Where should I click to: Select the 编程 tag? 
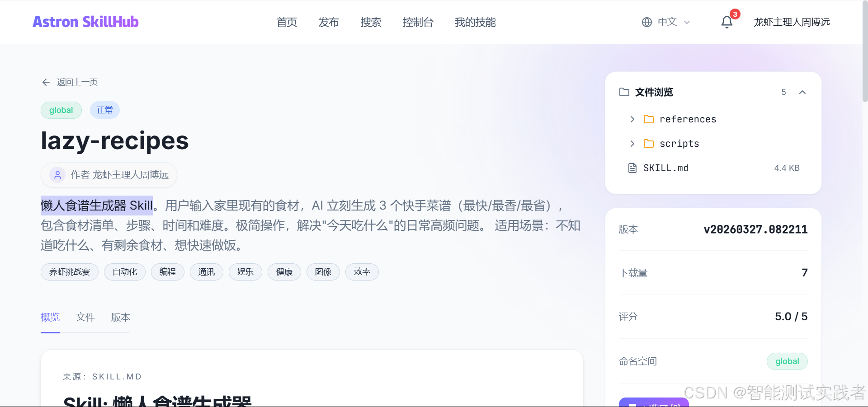[x=168, y=272]
